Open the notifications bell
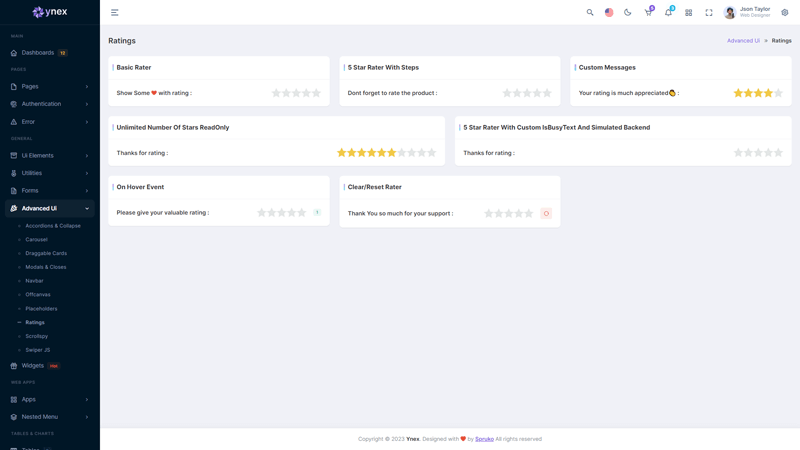The image size is (800, 450). [x=668, y=13]
